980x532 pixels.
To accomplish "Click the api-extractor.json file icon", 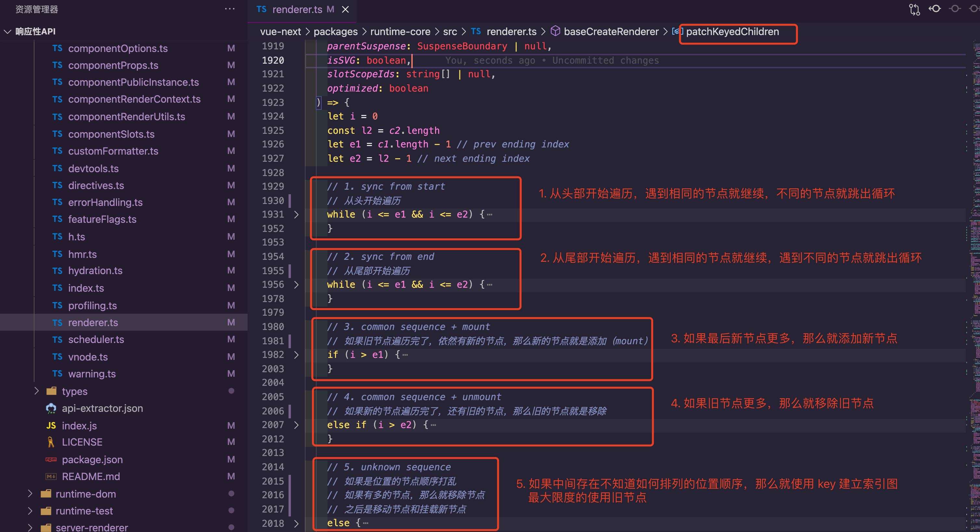I will (x=51, y=408).
